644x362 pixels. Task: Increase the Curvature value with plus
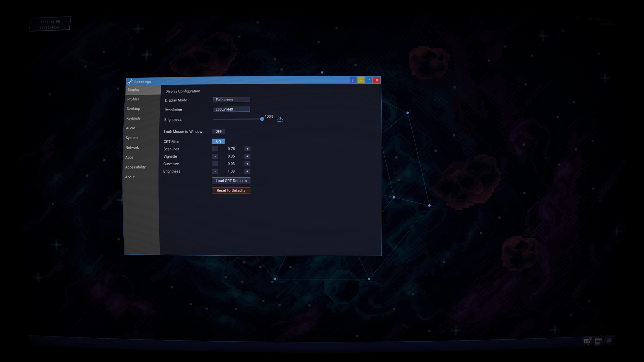pos(247,164)
